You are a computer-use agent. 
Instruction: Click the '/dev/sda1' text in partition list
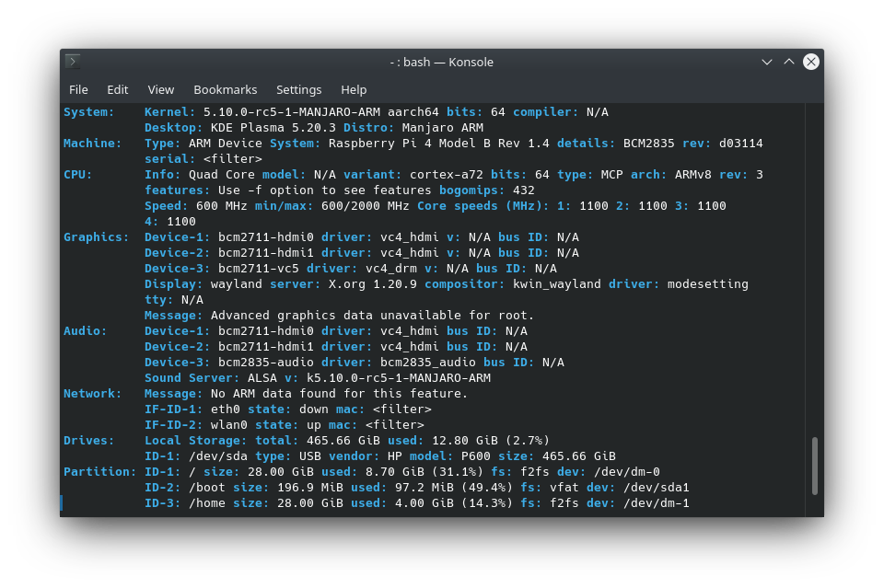click(x=656, y=488)
